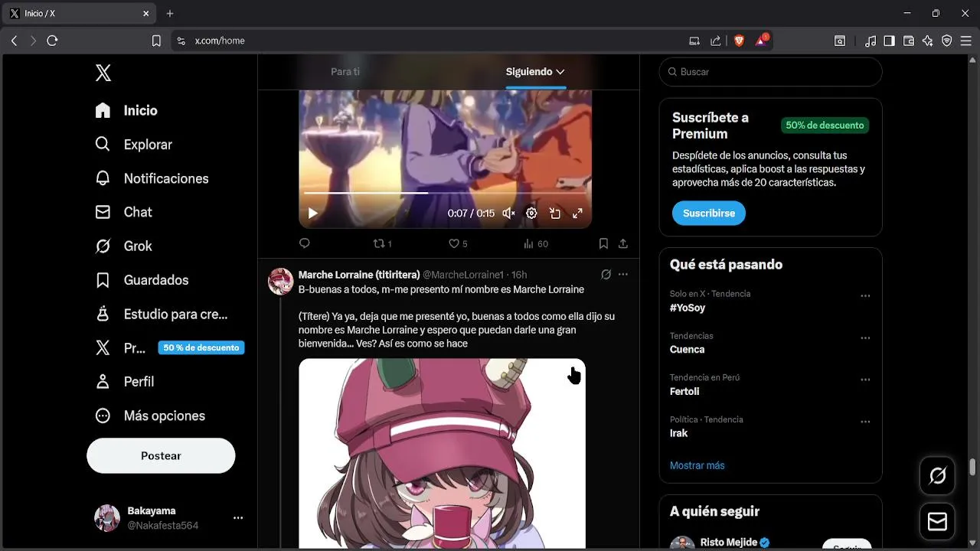
Task: Click Bakayama profile avatar
Action: pos(107,518)
